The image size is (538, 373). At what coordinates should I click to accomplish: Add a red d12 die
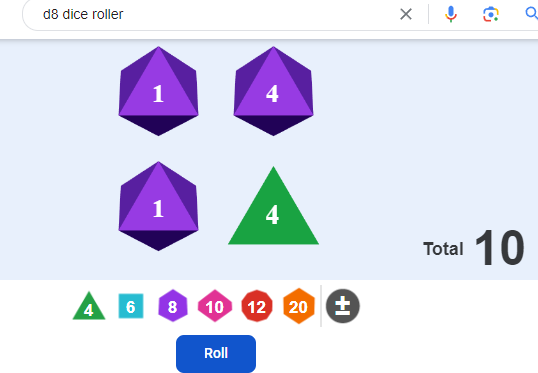(x=257, y=306)
